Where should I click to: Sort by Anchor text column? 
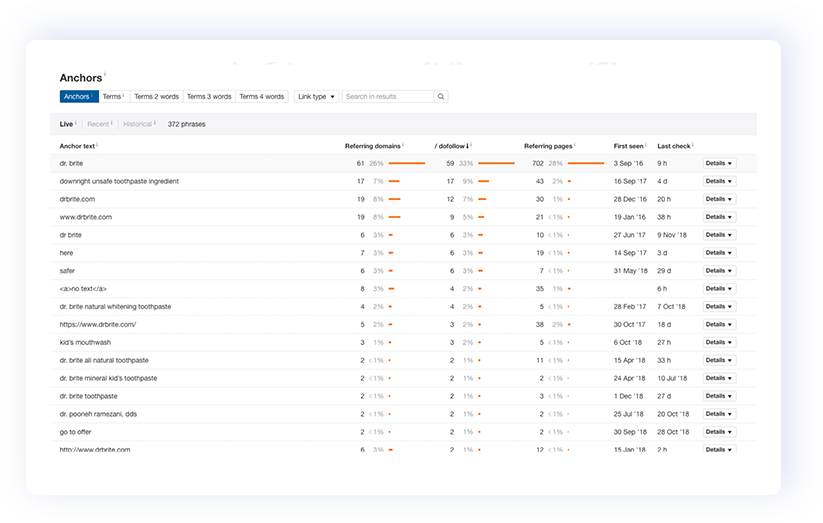[x=77, y=146]
